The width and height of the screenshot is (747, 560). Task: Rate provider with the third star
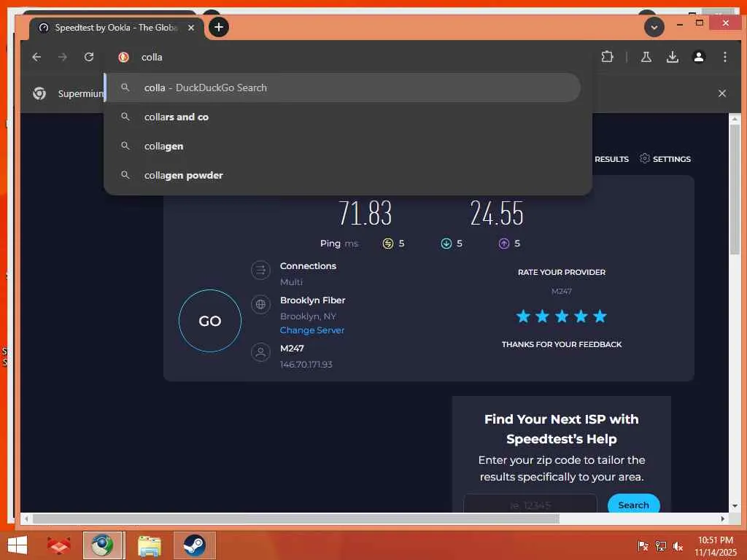point(562,316)
